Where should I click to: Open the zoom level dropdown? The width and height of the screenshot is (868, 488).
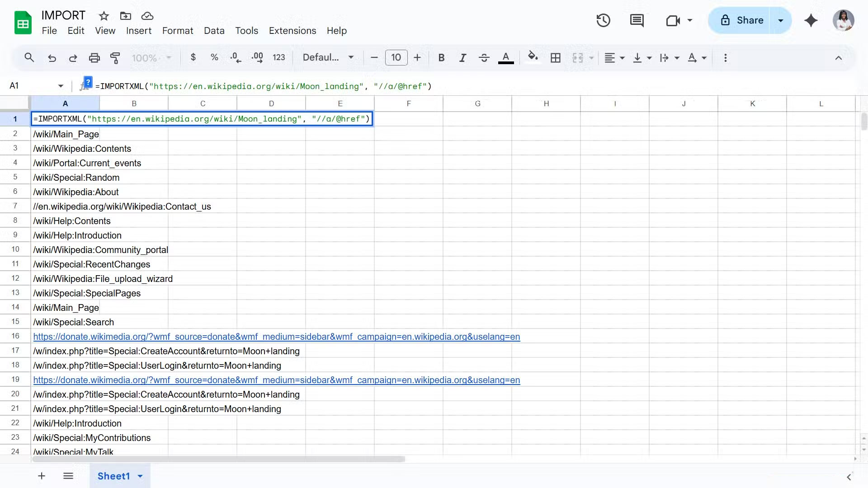(151, 58)
